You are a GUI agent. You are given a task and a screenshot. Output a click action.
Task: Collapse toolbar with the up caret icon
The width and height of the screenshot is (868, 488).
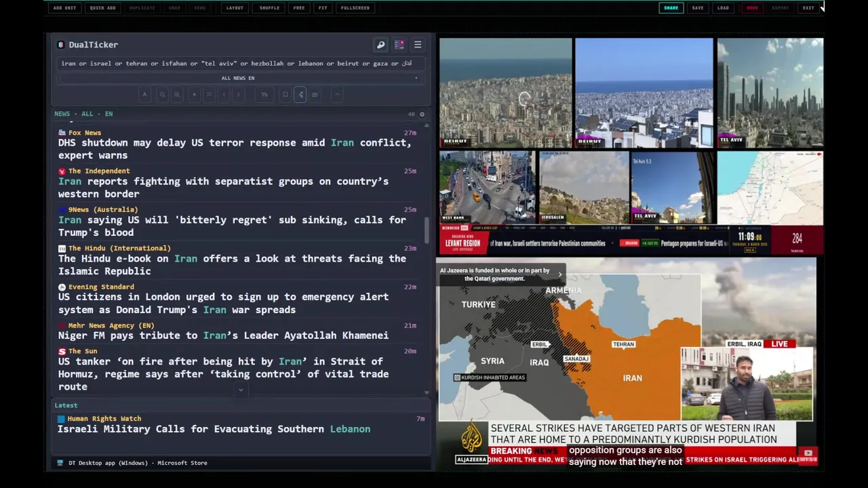point(336,95)
